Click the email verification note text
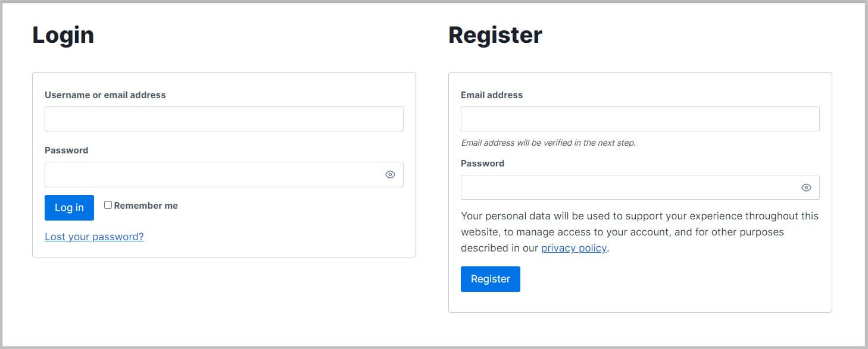The height and width of the screenshot is (349, 868). point(548,143)
